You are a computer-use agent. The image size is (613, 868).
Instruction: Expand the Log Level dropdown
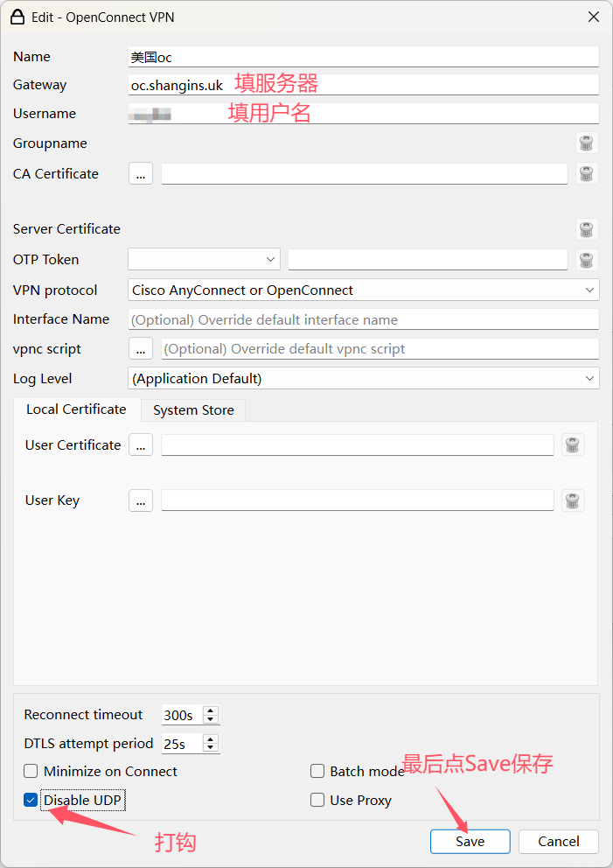pyautogui.click(x=363, y=378)
